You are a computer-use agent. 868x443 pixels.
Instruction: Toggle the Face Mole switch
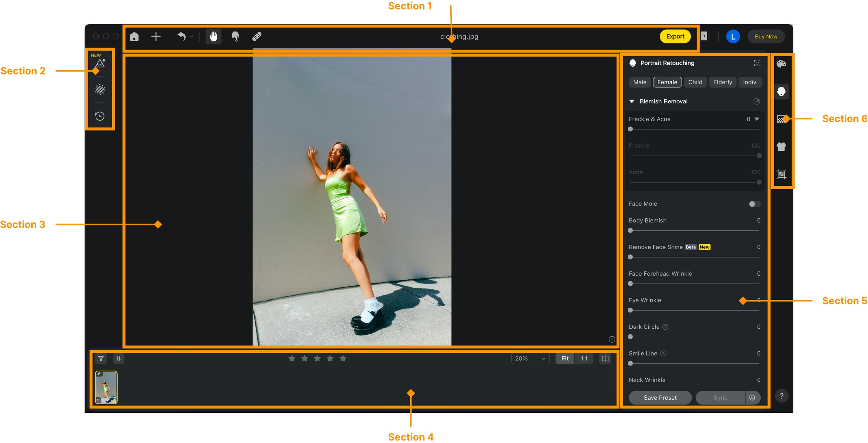point(754,204)
